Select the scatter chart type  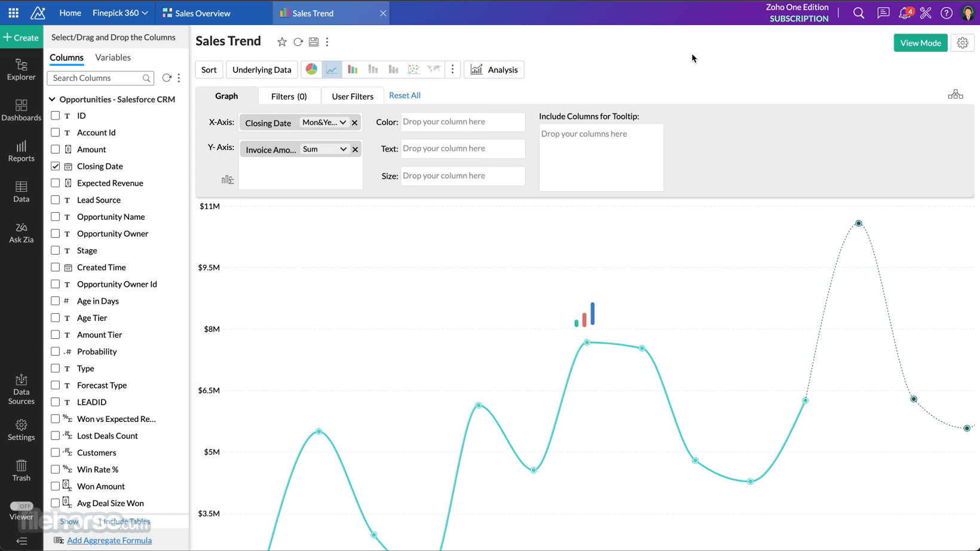tap(414, 69)
